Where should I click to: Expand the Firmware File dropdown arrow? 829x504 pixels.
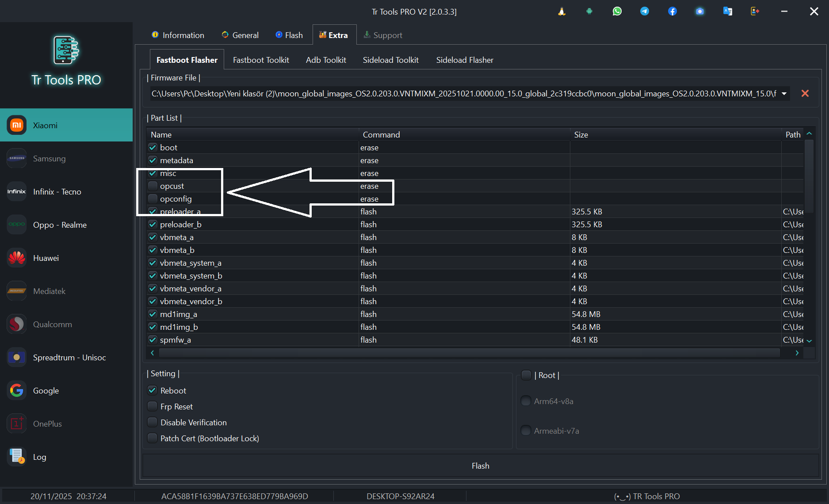click(784, 93)
